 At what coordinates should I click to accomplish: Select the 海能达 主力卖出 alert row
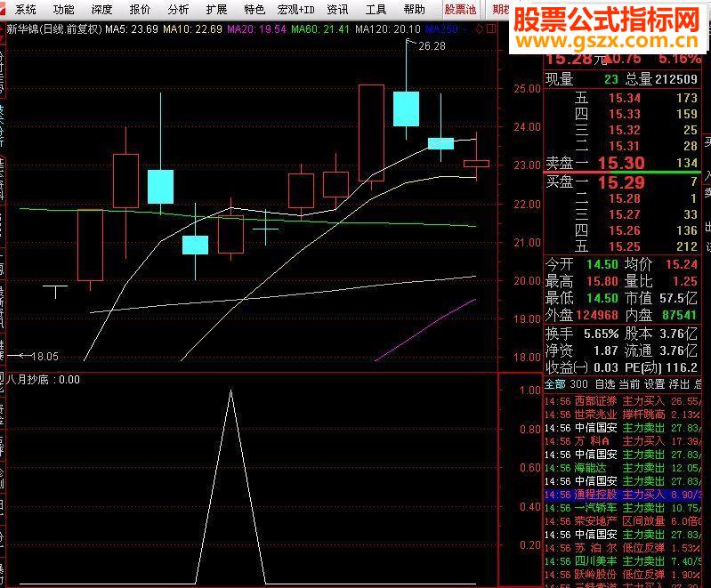click(x=623, y=468)
